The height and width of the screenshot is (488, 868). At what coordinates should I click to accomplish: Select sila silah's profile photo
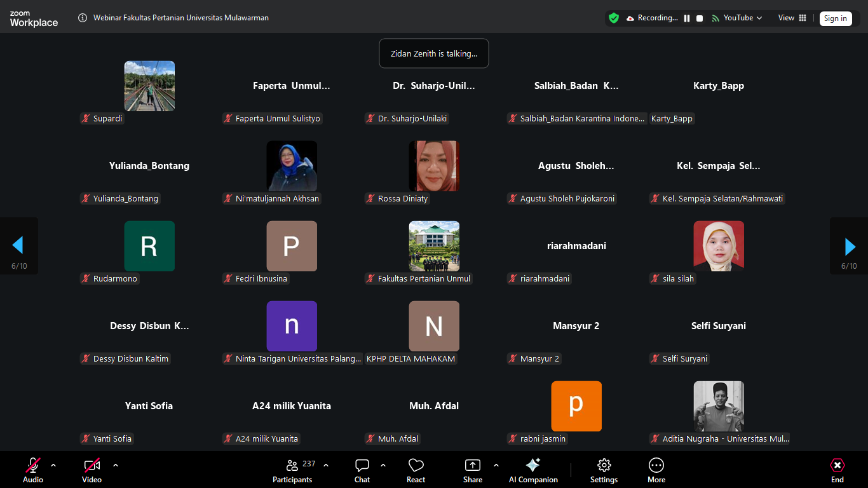[x=719, y=246]
